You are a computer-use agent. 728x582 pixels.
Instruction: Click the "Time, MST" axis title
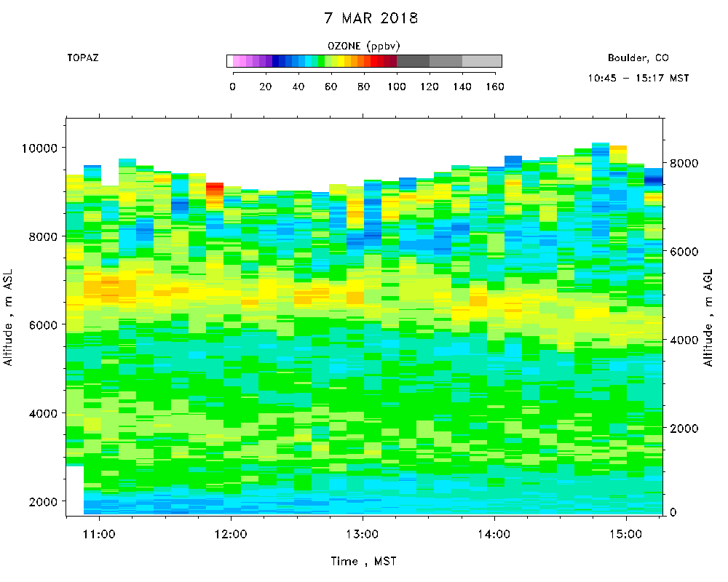pos(363,562)
